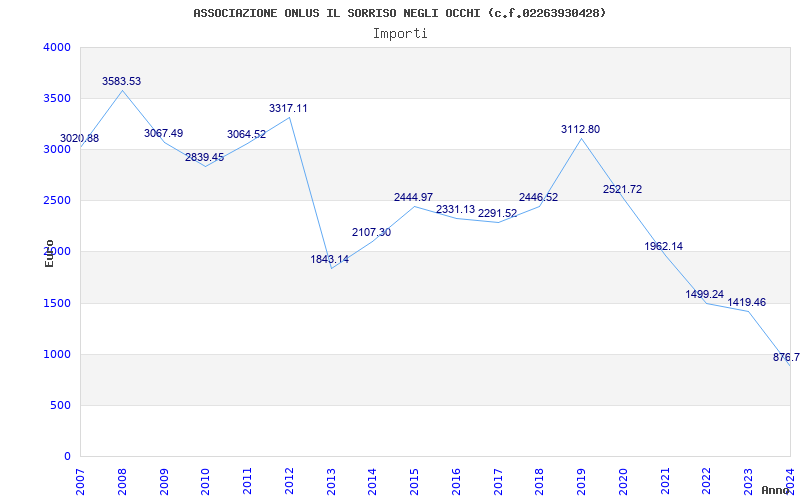Click the 2000 y-axis tick label
This screenshot has width=800, height=500.
pyautogui.click(x=57, y=252)
